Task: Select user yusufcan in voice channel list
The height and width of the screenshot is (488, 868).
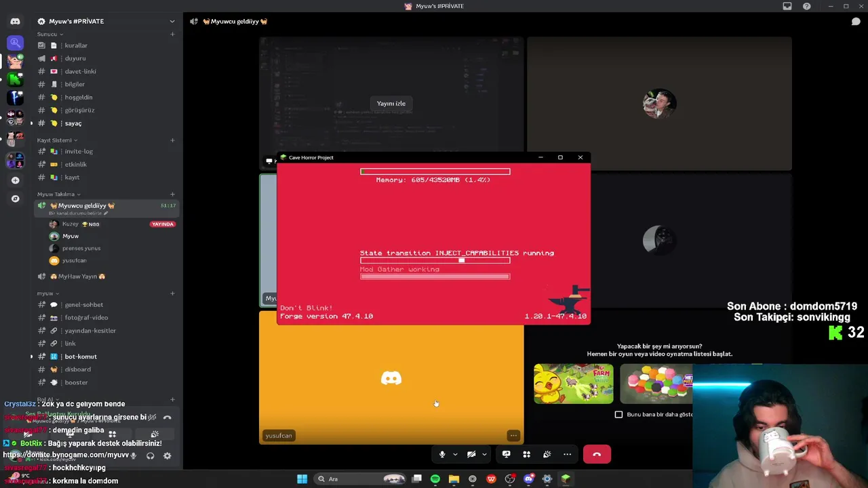Action: [112, 260]
